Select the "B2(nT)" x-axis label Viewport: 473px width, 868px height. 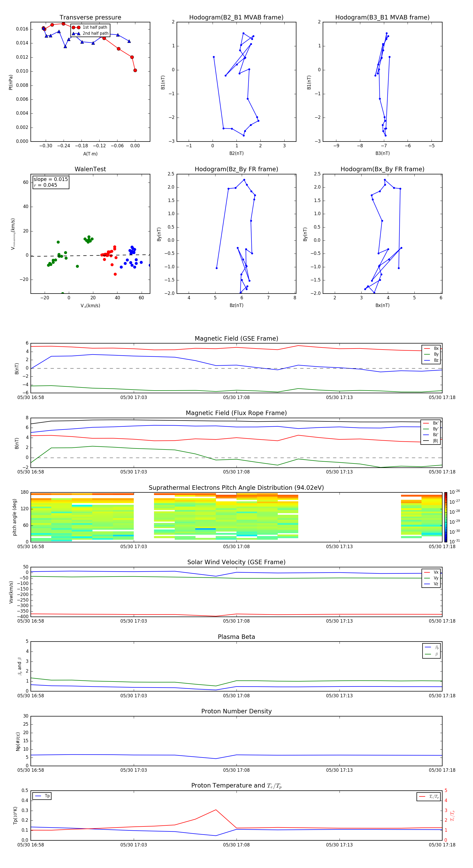pyautogui.click(x=236, y=153)
